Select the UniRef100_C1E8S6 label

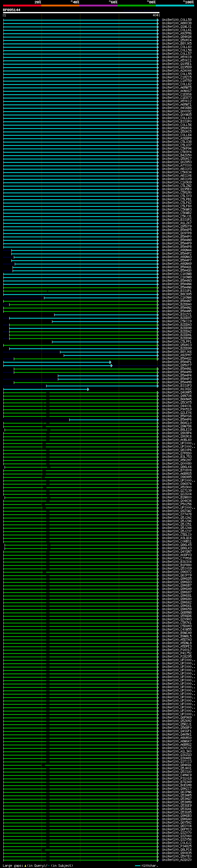pos(177,94)
